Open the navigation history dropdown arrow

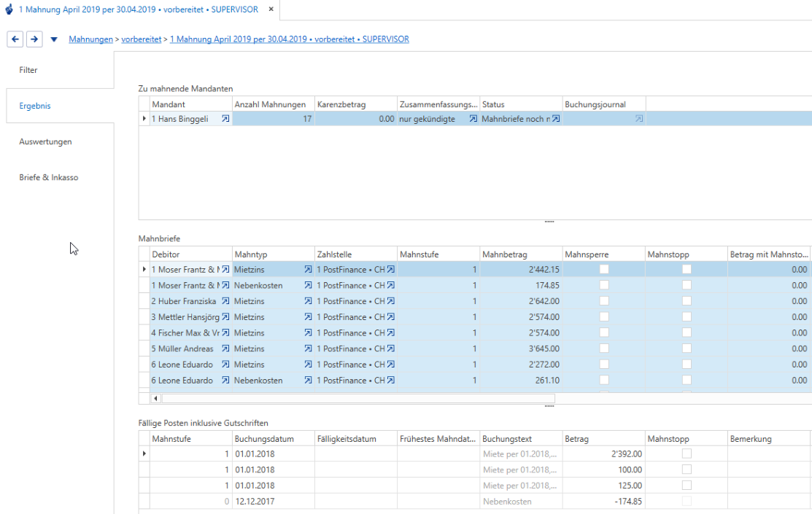click(x=54, y=39)
